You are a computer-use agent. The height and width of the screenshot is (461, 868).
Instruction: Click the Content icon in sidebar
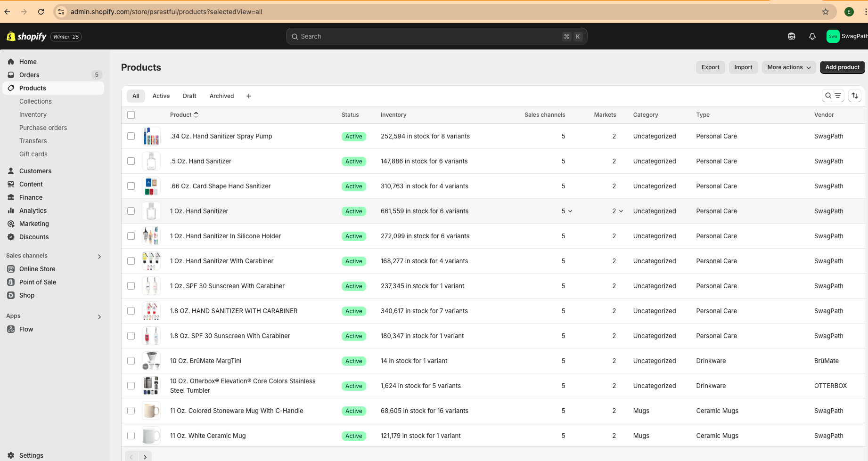pyautogui.click(x=11, y=184)
